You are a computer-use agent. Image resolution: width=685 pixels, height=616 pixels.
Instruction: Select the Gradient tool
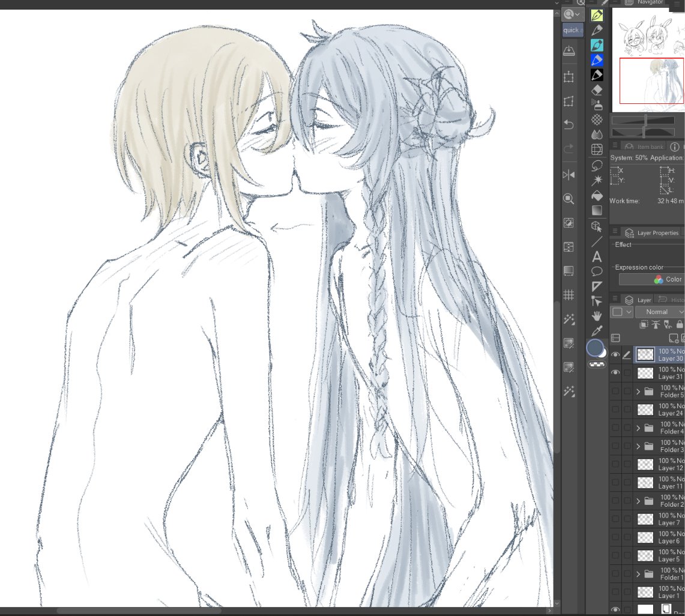tap(597, 211)
